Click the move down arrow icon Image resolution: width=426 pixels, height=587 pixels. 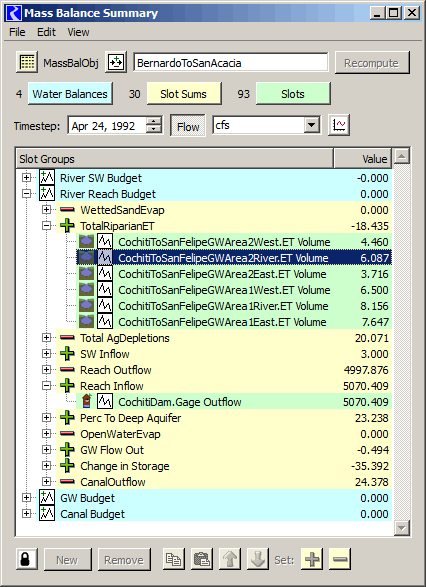click(x=258, y=559)
